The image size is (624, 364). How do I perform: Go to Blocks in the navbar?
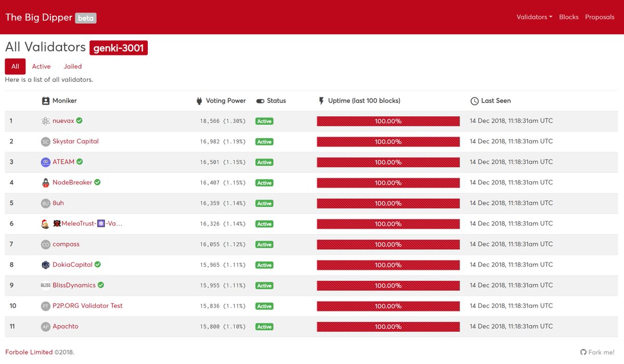pos(569,17)
